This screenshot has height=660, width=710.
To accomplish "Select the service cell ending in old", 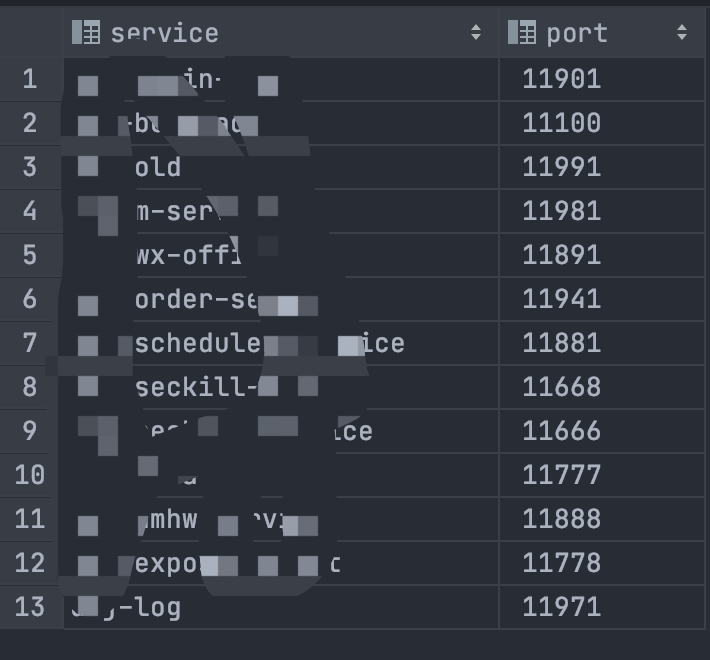I will [x=158, y=167].
